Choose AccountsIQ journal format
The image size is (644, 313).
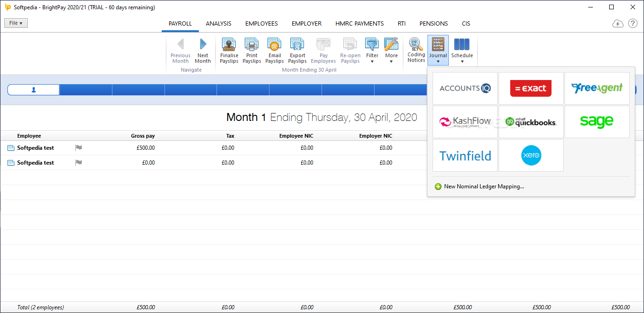click(x=465, y=88)
